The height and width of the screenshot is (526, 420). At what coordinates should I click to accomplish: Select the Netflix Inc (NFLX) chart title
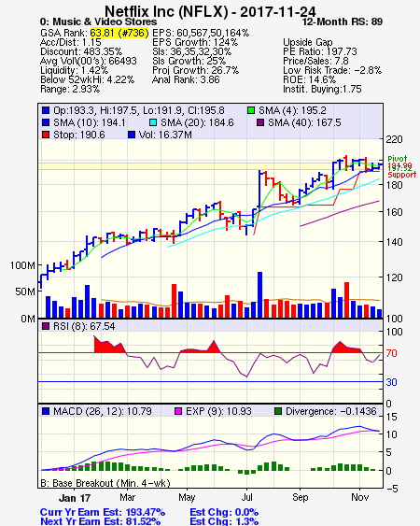210,11
